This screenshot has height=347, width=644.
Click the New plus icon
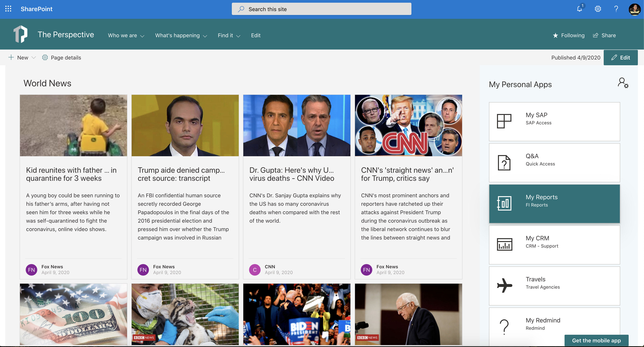click(11, 58)
